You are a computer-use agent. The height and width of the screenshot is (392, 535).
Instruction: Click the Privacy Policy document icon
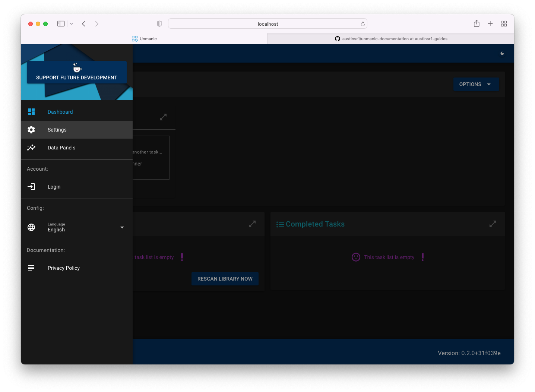pos(31,268)
